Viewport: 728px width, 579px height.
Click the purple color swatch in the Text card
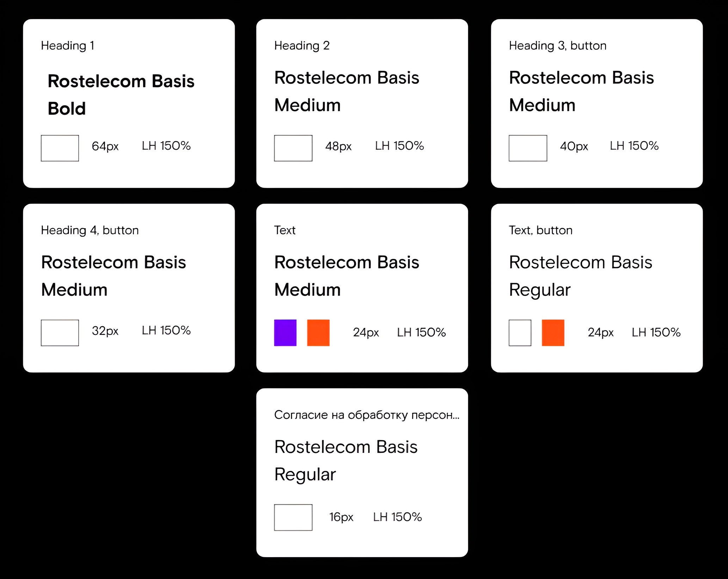[x=285, y=332]
